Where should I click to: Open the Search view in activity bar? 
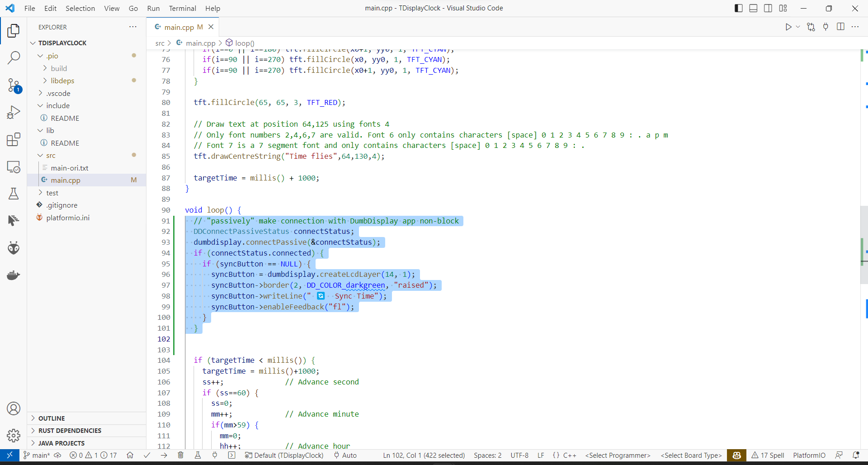pyautogui.click(x=14, y=58)
